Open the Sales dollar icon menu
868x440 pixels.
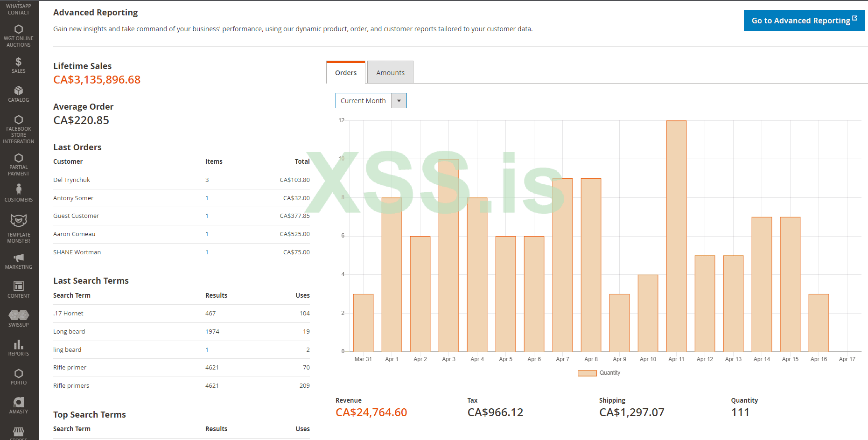tap(19, 64)
